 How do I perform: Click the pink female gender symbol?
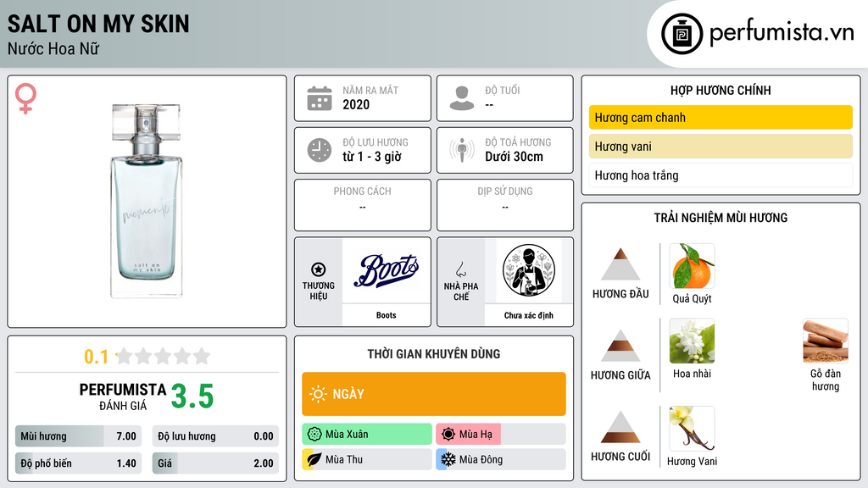[25, 98]
